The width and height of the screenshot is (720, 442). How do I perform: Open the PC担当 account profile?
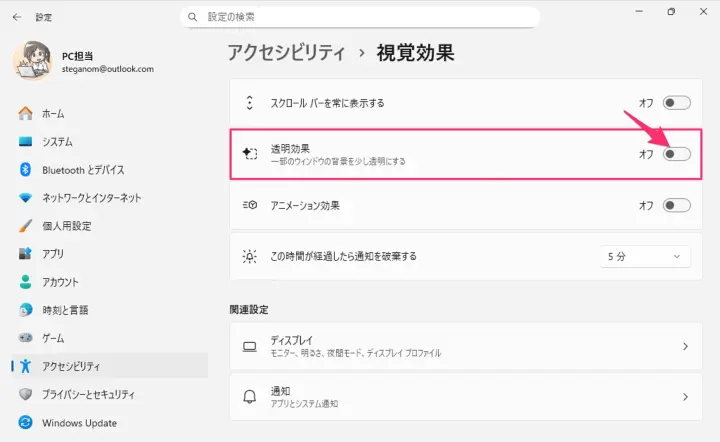85,62
